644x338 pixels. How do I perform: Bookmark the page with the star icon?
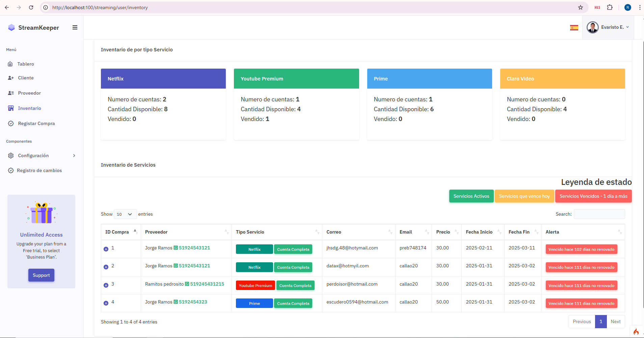[x=581, y=7]
